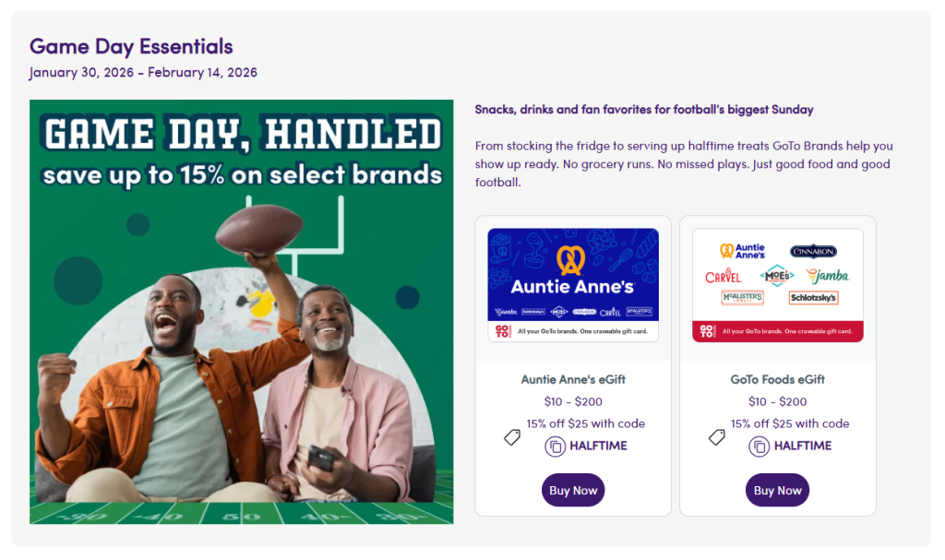This screenshot has width=945, height=560.
Task: Copy the HALFTIME code for Auntie Anne's eGift
Action: (555, 447)
